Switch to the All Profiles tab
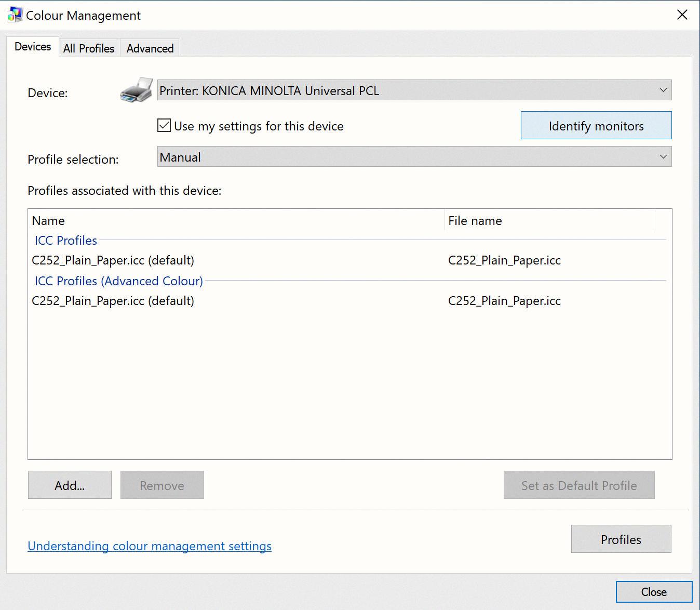This screenshot has height=610, width=700. 89,48
